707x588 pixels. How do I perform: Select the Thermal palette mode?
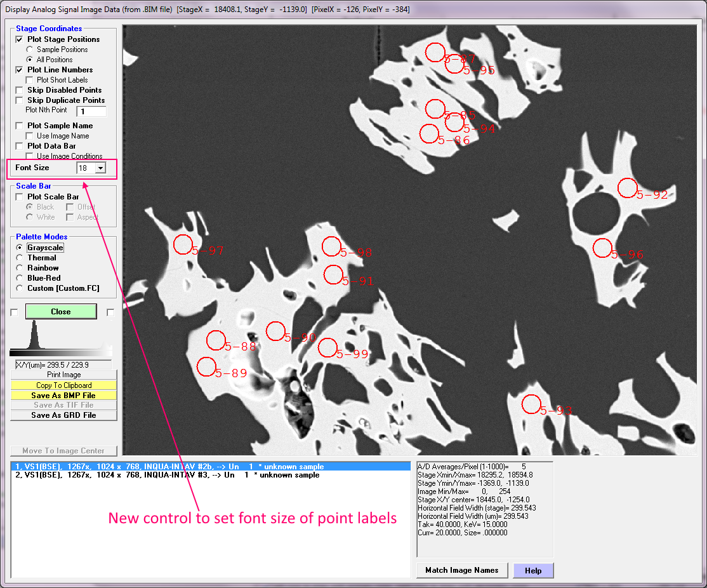pyautogui.click(x=20, y=258)
